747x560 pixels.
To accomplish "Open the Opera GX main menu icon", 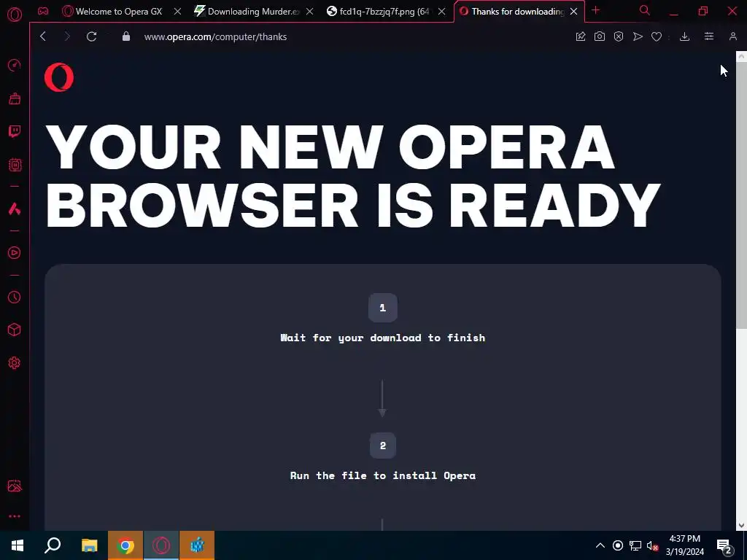I will 15,15.
